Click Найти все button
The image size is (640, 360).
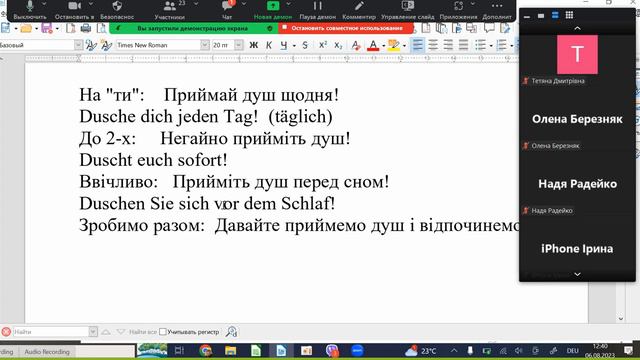143,332
